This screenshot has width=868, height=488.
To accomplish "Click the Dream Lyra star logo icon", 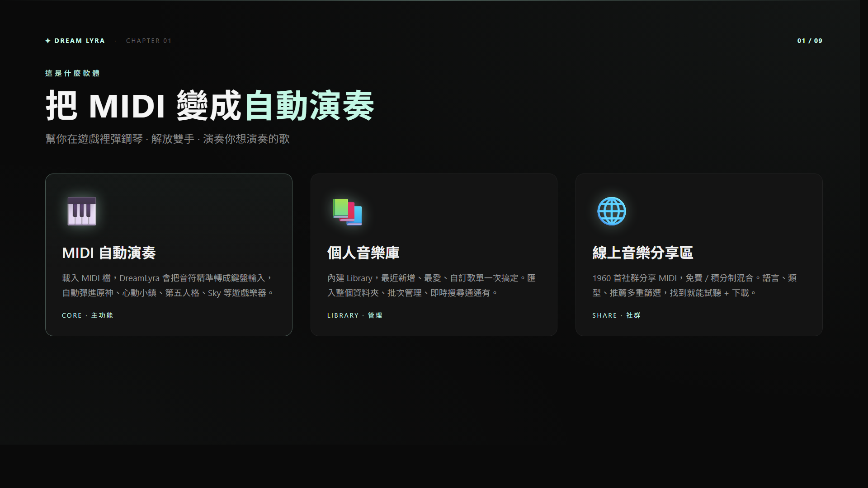I will (x=48, y=41).
